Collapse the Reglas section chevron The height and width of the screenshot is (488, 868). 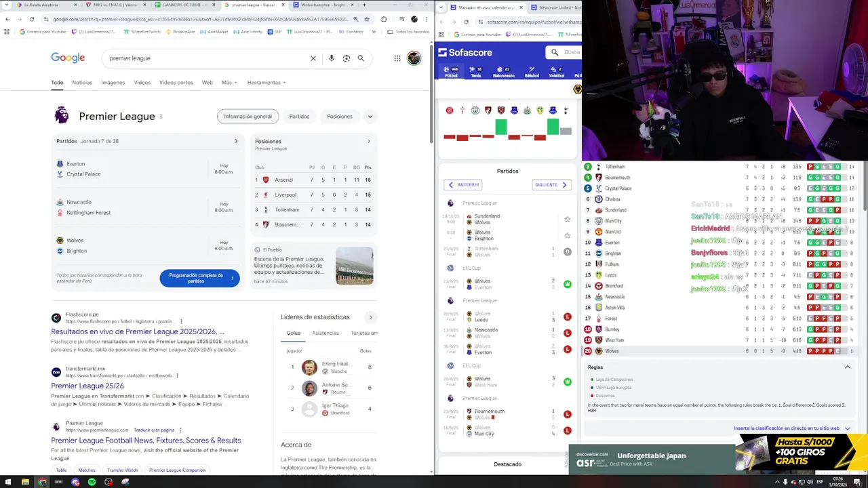pos(847,367)
